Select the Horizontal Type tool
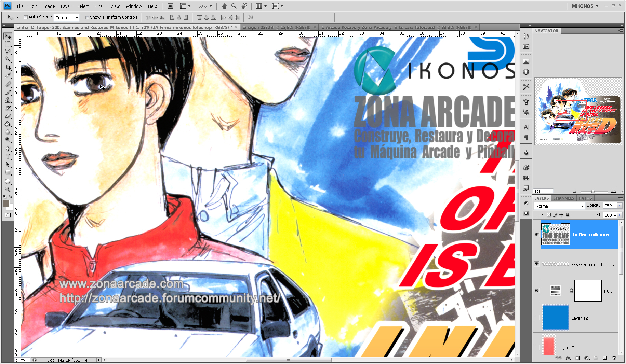 click(x=8, y=156)
